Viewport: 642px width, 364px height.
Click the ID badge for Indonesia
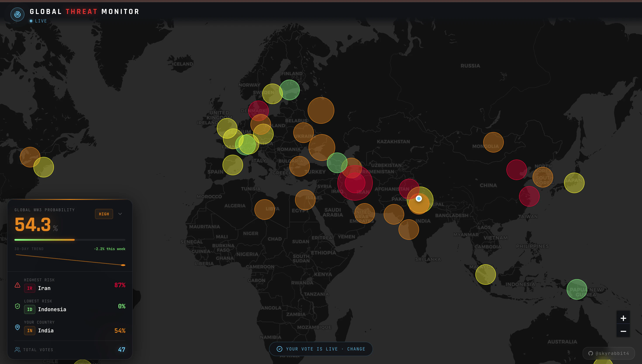(x=29, y=309)
